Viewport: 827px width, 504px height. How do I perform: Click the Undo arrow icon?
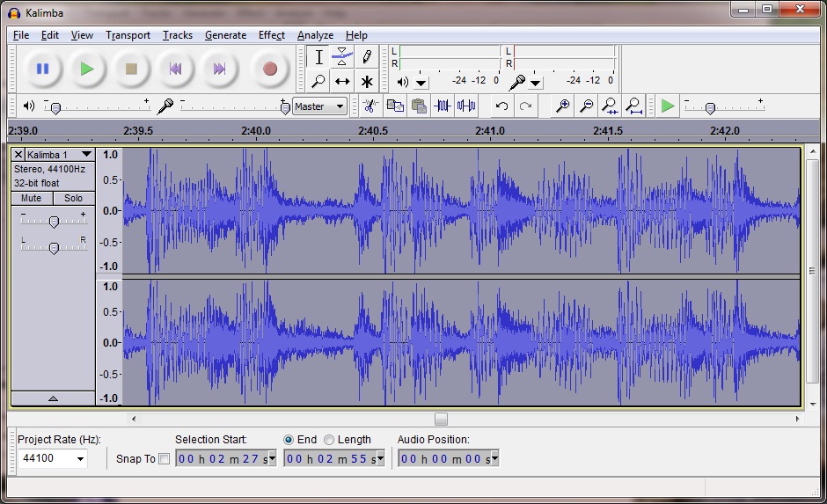point(501,106)
